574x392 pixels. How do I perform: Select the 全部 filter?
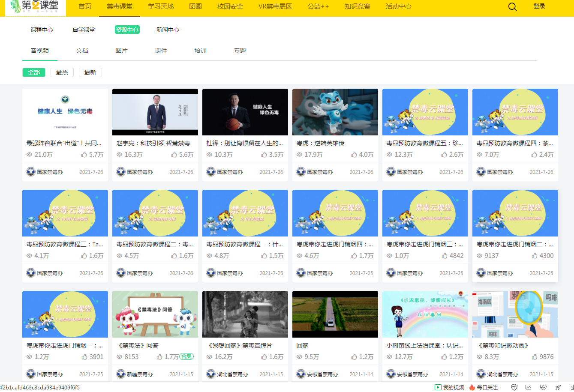(x=34, y=72)
